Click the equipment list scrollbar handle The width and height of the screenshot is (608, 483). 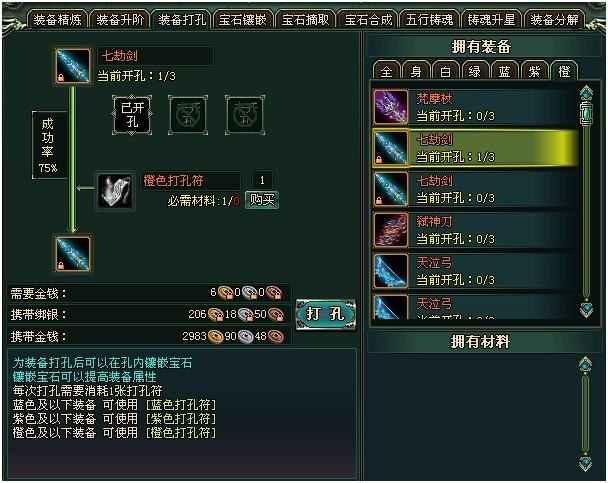pyautogui.click(x=586, y=114)
